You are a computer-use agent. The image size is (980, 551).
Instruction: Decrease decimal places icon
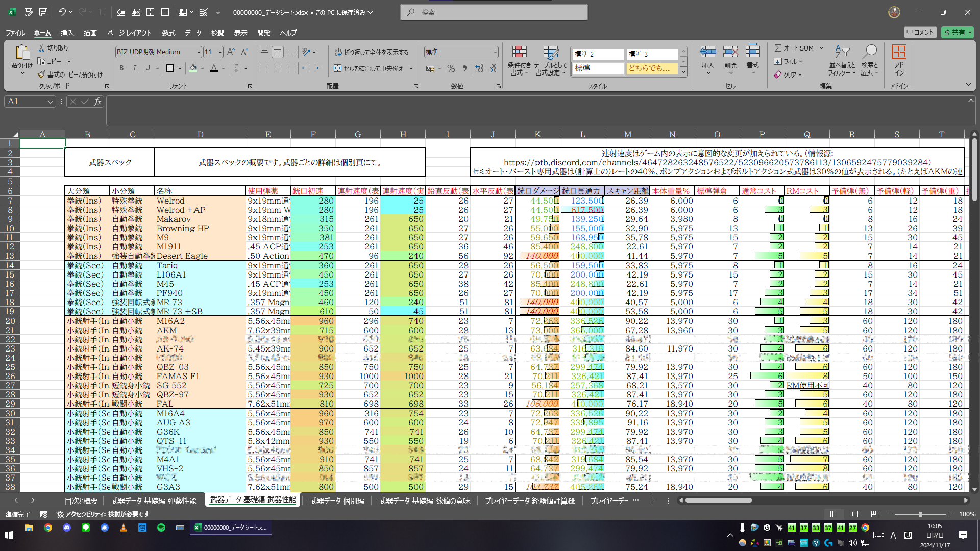493,68
